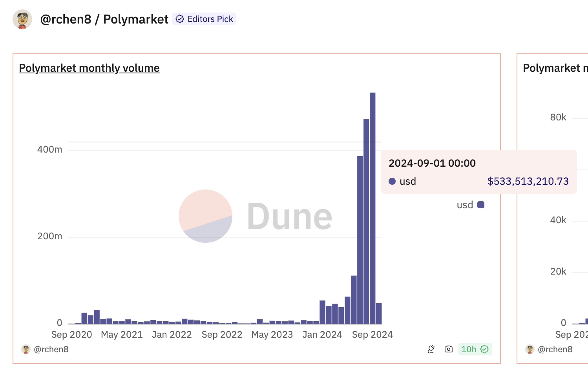This screenshot has width=588, height=375.
Task: Click the usd legend label
Action: [465, 205]
